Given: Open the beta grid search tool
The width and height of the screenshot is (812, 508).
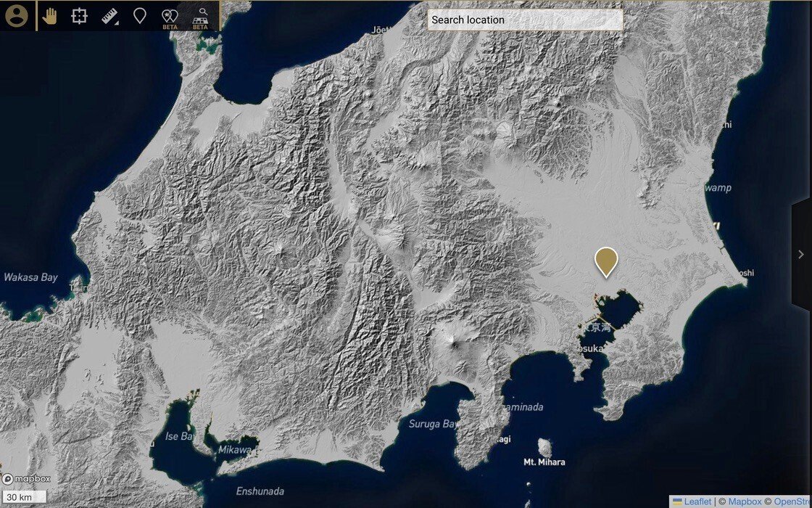Looking at the screenshot, I should point(200,19).
